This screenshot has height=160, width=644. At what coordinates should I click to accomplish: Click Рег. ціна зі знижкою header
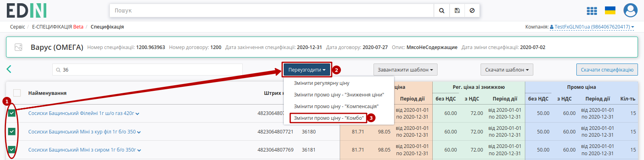[479, 87]
